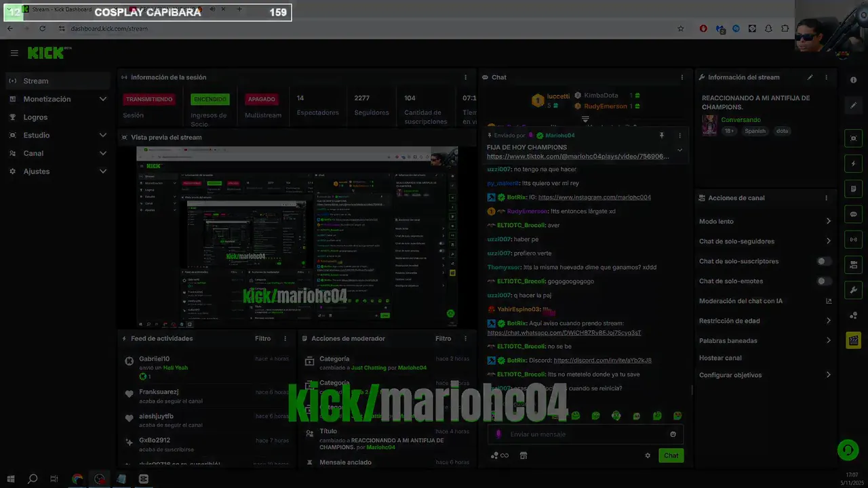Open a new browser tab

[x=239, y=9]
